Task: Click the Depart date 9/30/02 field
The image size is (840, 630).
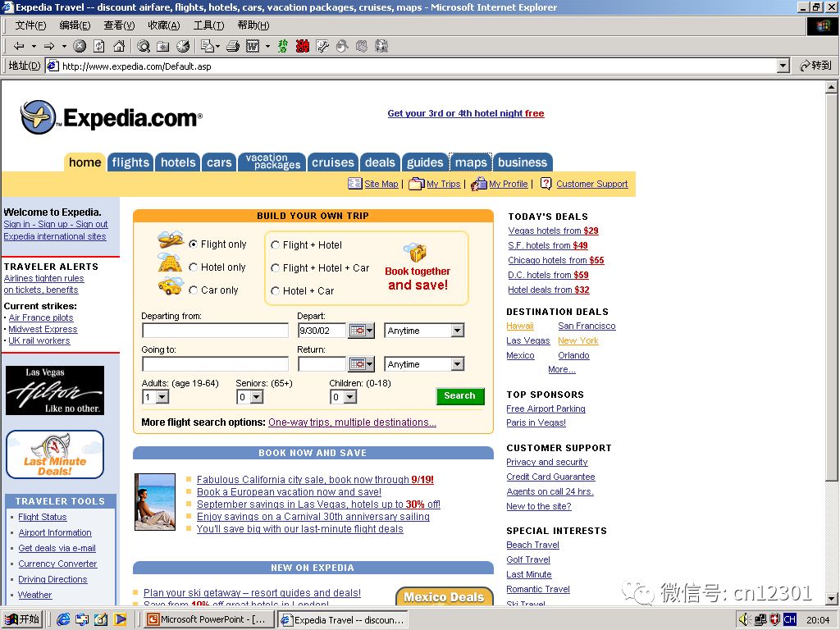Action: coord(322,331)
